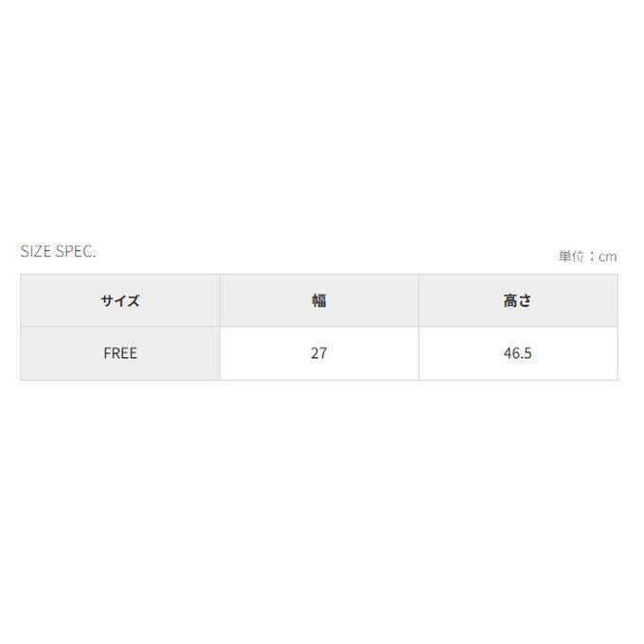Click the divider between 27 and 46.5 cells

coord(419,353)
